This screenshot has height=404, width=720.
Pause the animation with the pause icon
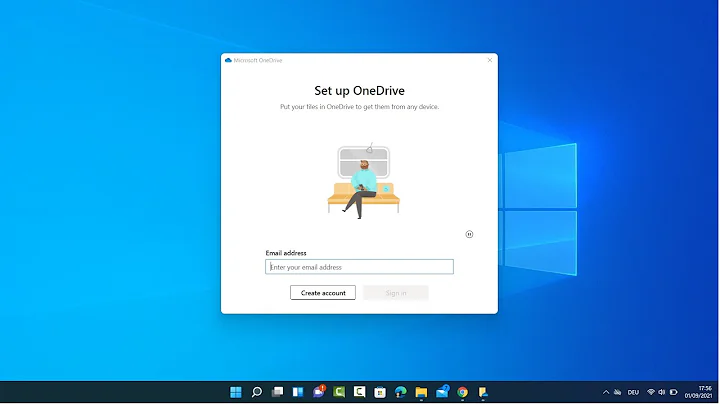click(469, 234)
